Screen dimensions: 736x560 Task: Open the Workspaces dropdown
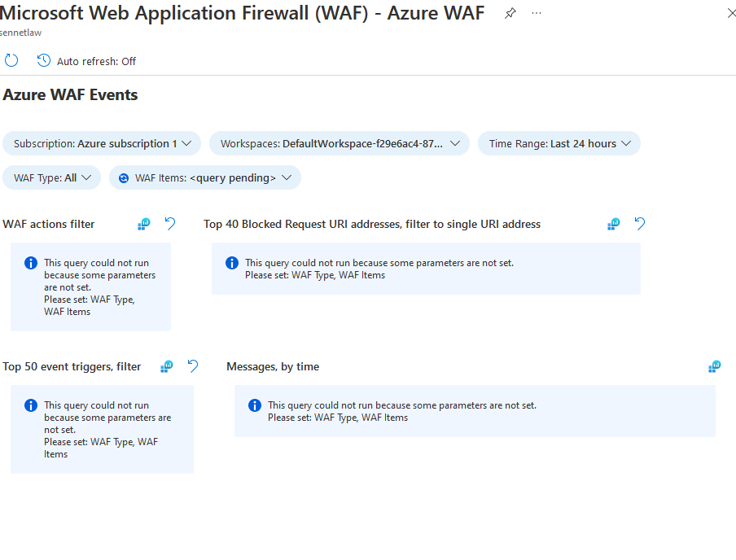pos(340,143)
